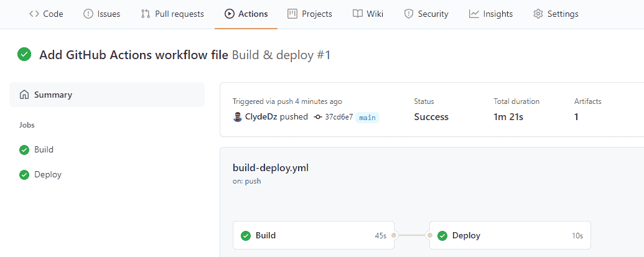Open the Build job in sidebar

(44, 150)
